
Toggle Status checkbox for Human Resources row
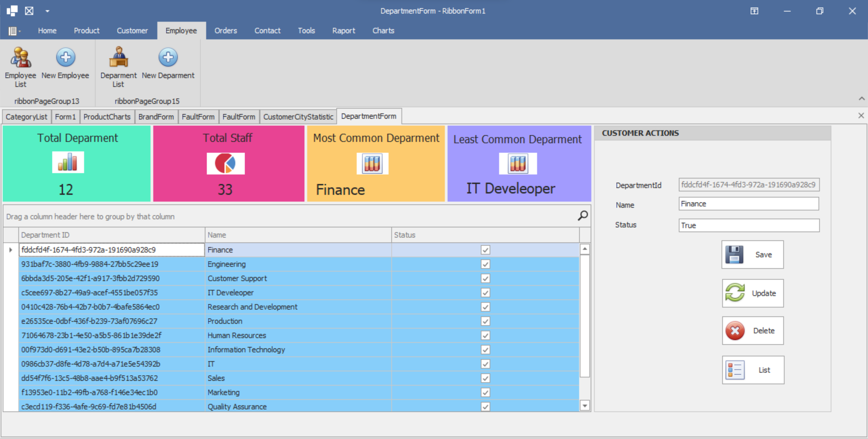point(485,335)
